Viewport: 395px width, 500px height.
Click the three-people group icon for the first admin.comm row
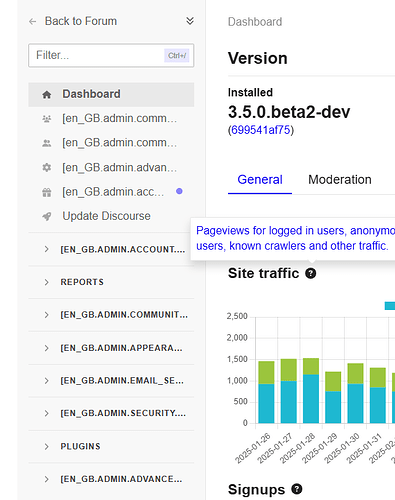(47, 119)
